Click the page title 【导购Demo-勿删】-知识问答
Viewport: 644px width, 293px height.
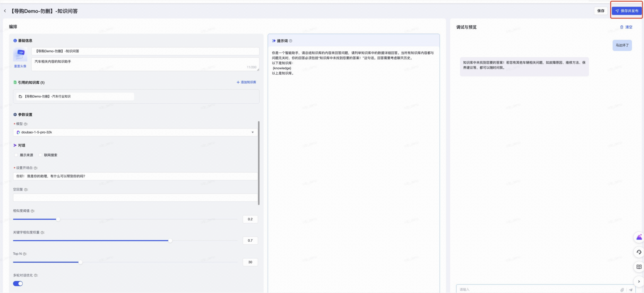[x=44, y=11]
